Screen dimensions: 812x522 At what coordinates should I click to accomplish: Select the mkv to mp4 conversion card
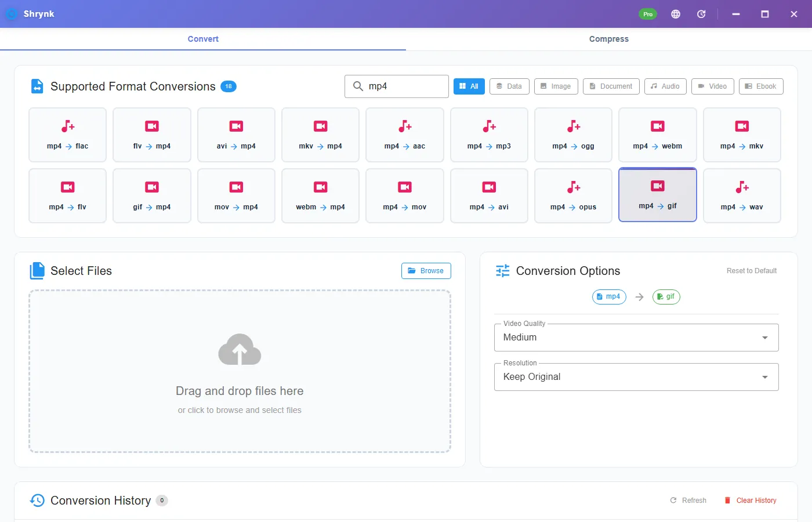click(321, 135)
